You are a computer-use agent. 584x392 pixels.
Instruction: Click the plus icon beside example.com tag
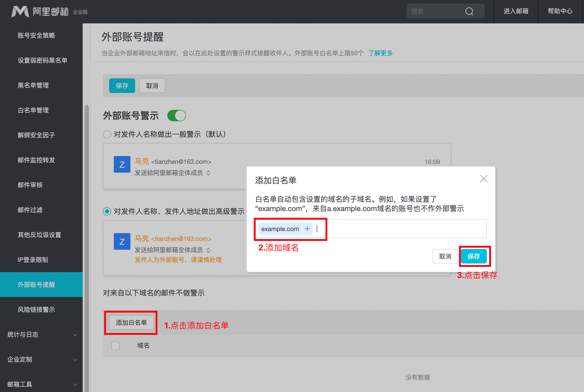(x=307, y=229)
